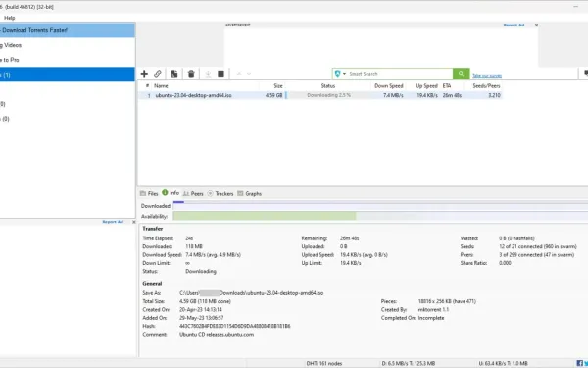Close the top advertisement banner
The height and width of the screenshot is (368, 588).
pyautogui.click(x=536, y=26)
